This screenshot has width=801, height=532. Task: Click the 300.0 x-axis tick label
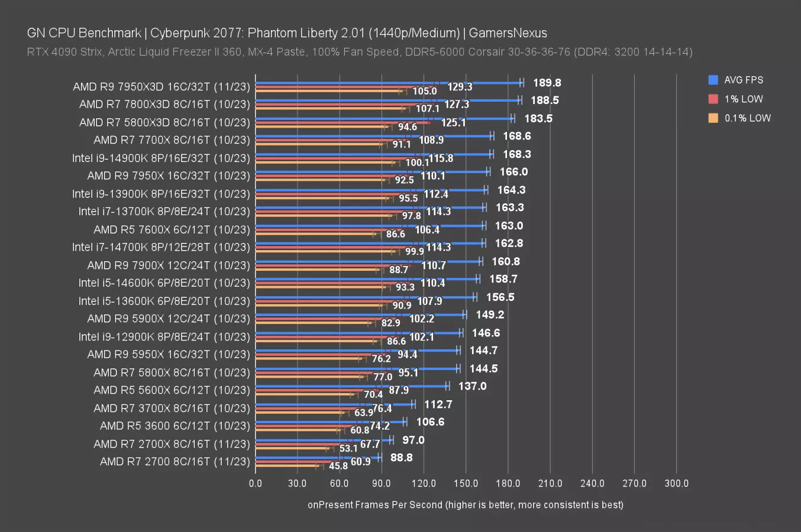pos(676,483)
